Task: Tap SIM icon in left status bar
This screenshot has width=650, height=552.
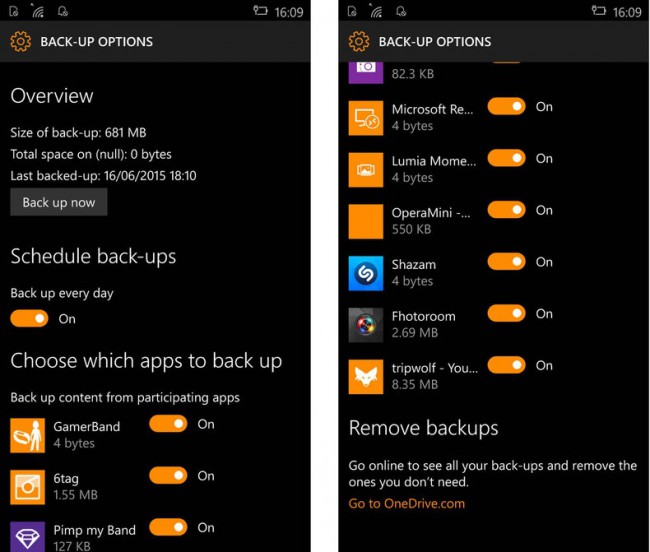Action: coord(14,11)
